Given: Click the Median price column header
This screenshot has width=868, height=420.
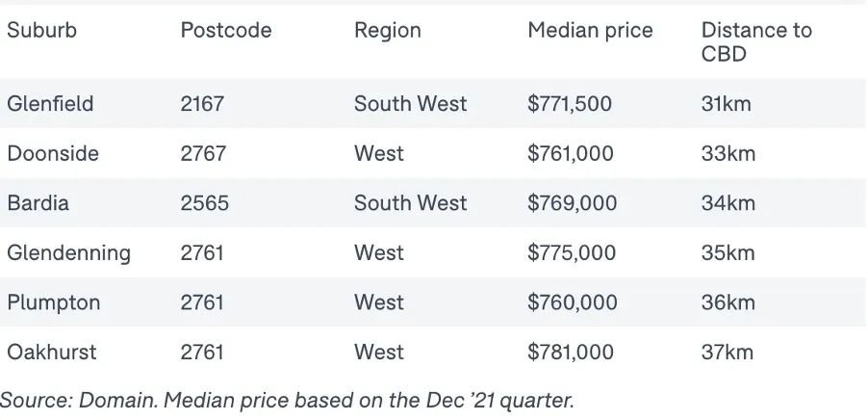Looking at the screenshot, I should coord(590,31).
